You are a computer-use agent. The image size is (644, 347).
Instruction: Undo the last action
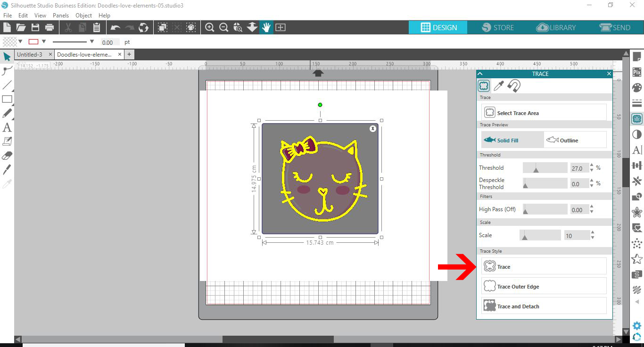point(115,27)
